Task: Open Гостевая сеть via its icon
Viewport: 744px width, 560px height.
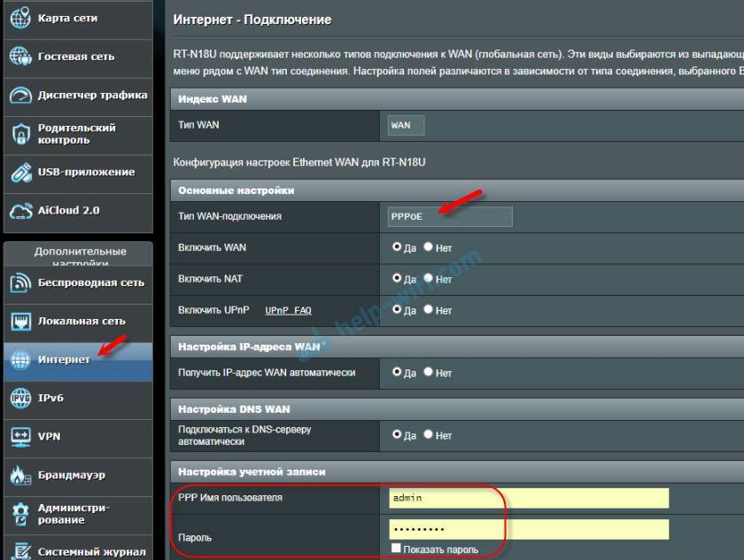Action: tap(20, 57)
